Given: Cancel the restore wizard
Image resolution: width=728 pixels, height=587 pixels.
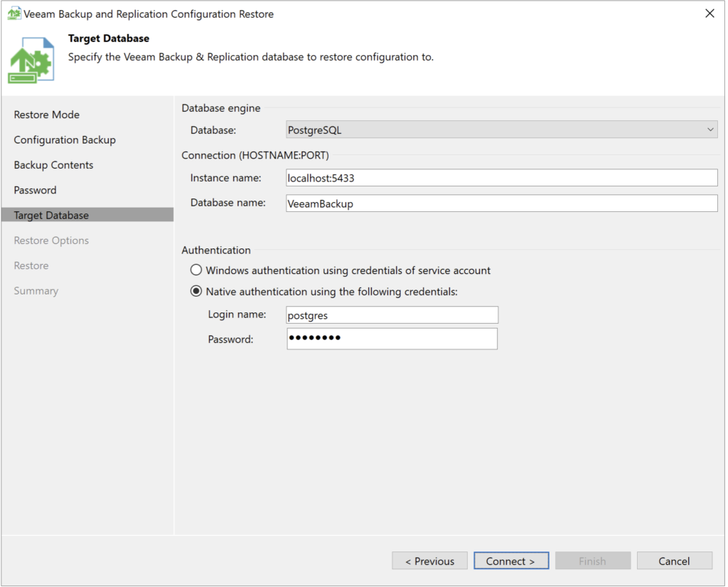Looking at the screenshot, I should (675, 561).
